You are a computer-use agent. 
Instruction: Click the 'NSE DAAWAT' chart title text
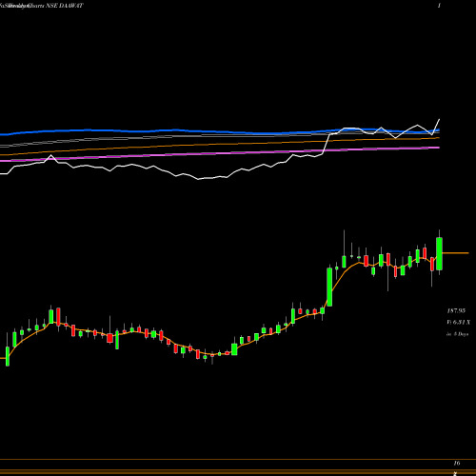coord(65,6)
